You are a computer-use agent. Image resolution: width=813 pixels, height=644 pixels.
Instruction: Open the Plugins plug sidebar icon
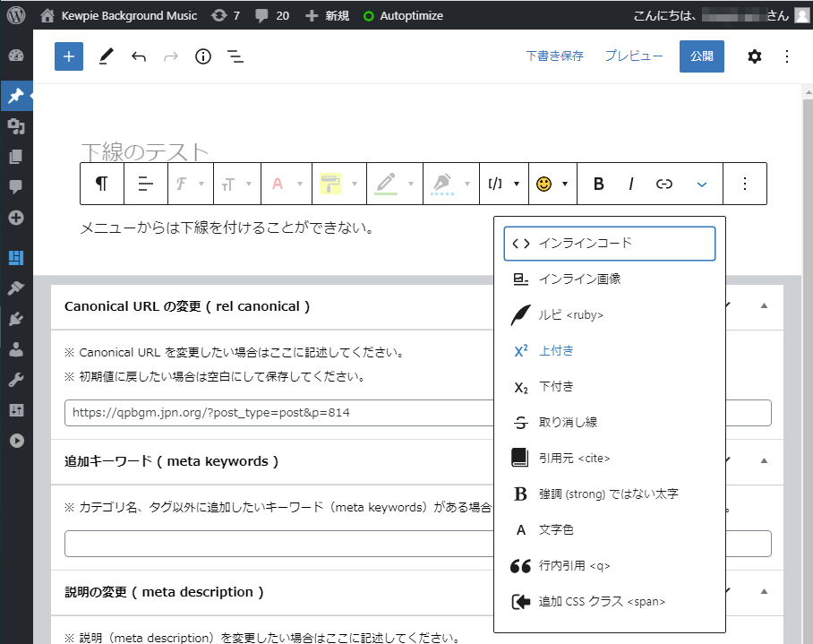pyautogui.click(x=16, y=318)
